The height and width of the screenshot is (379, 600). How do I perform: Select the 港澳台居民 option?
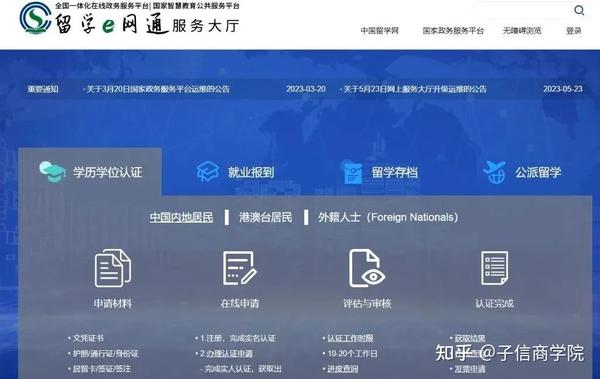click(x=266, y=217)
